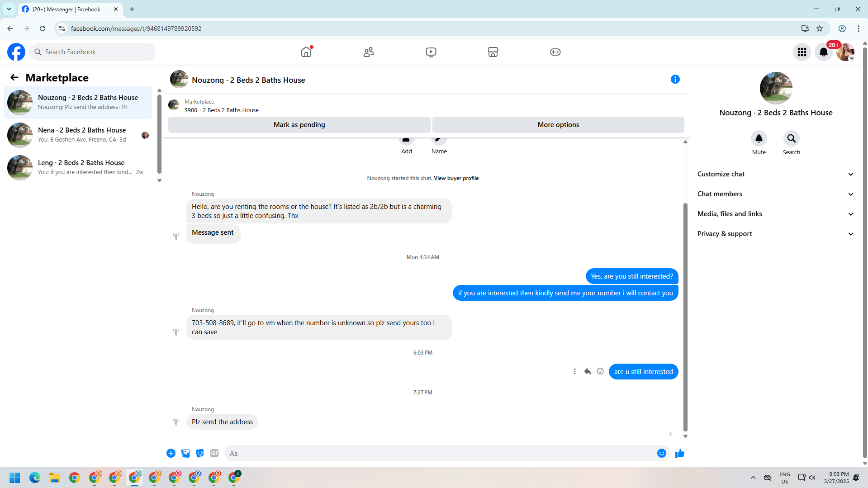This screenshot has height=488, width=868.
Task: Click the browser address bar URL
Action: pyautogui.click(x=136, y=28)
